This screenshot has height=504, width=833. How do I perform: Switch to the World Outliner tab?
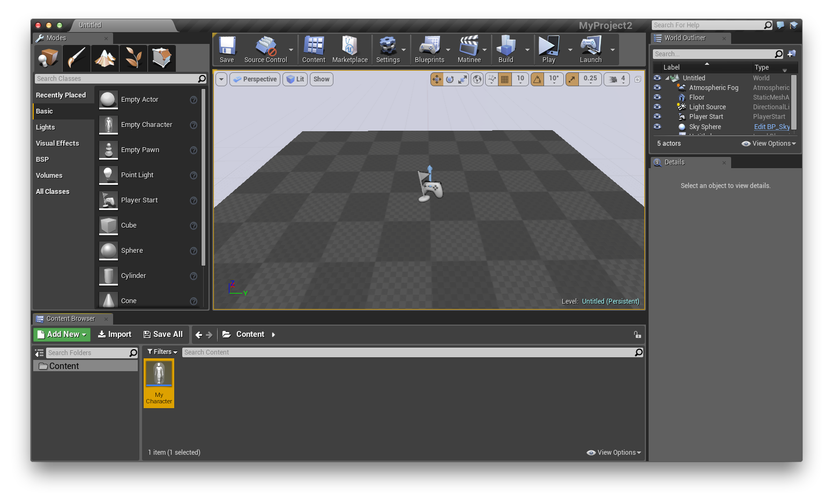tap(685, 38)
